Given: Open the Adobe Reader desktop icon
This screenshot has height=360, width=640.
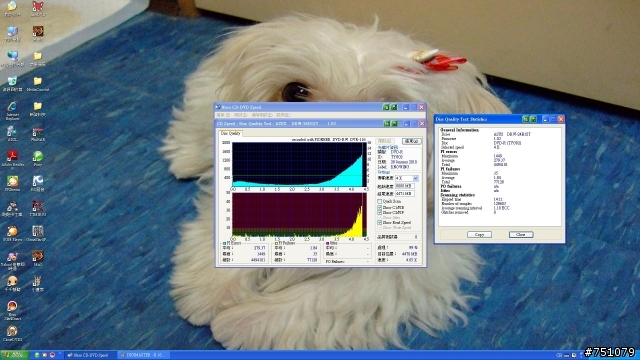Looking at the screenshot, I should click(x=13, y=157).
